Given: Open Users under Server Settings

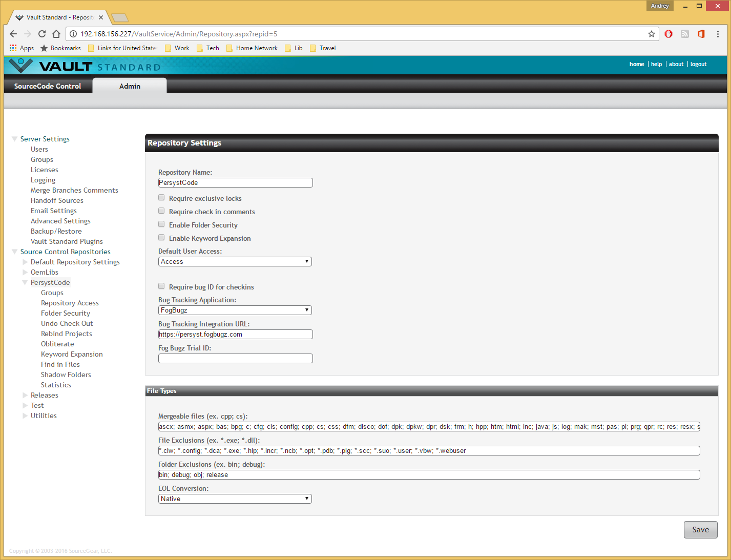Looking at the screenshot, I should click(x=39, y=149).
